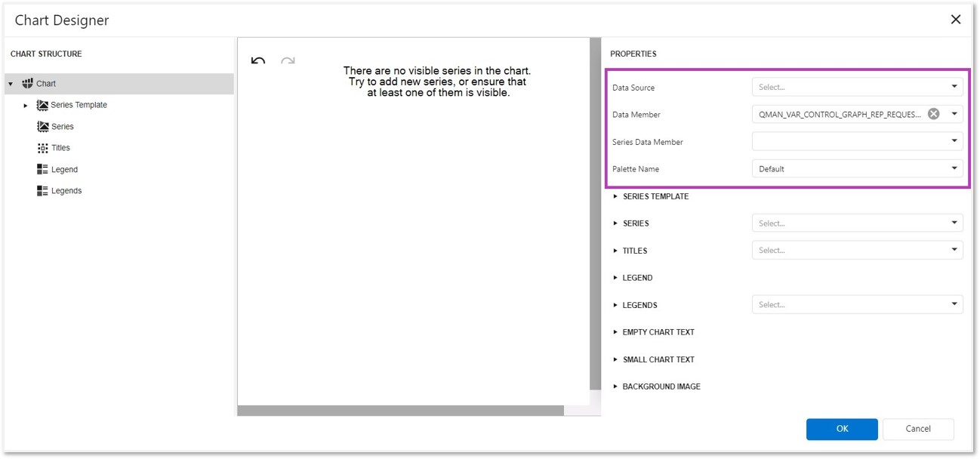Expand the SERIES TEMPLATE properties section
This screenshot has height=459, width=980.
point(615,196)
